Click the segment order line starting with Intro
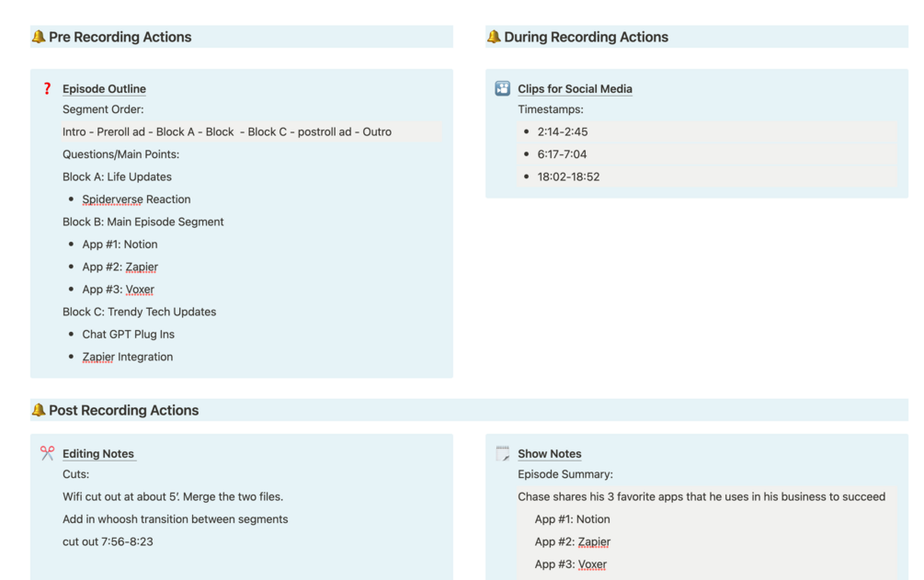Viewport: 924px width, 580px height. [x=227, y=132]
